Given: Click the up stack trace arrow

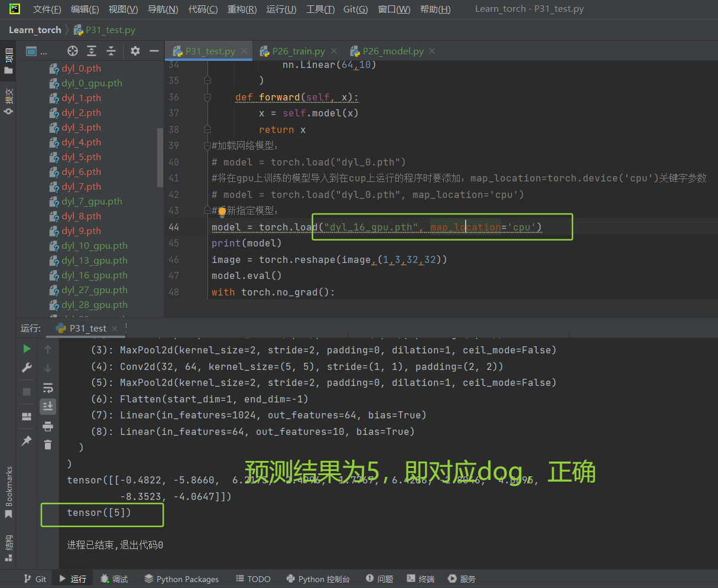Looking at the screenshot, I should point(48,349).
